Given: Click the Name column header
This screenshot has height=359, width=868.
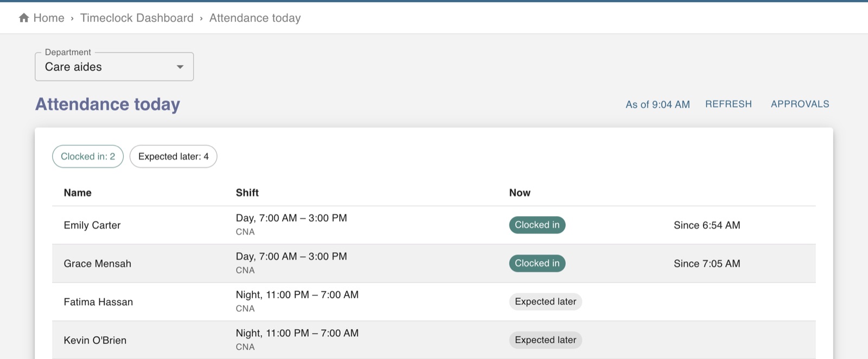Looking at the screenshot, I should point(78,193).
